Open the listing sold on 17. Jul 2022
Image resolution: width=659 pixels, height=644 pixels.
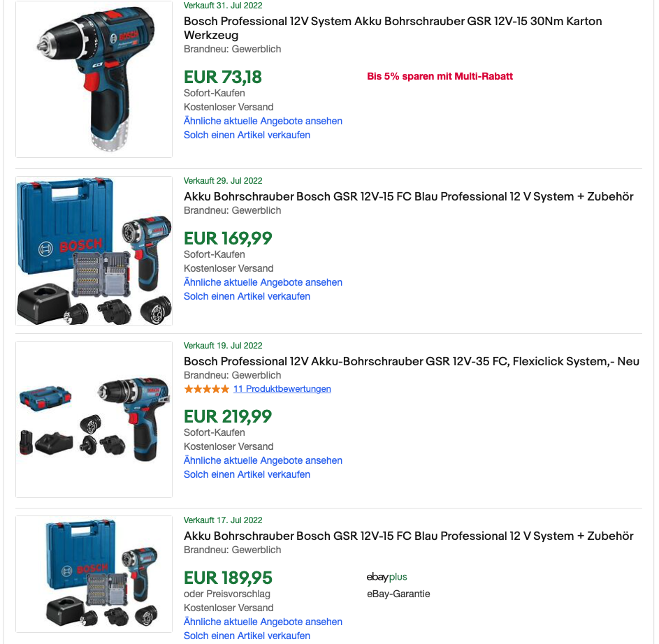(x=408, y=536)
